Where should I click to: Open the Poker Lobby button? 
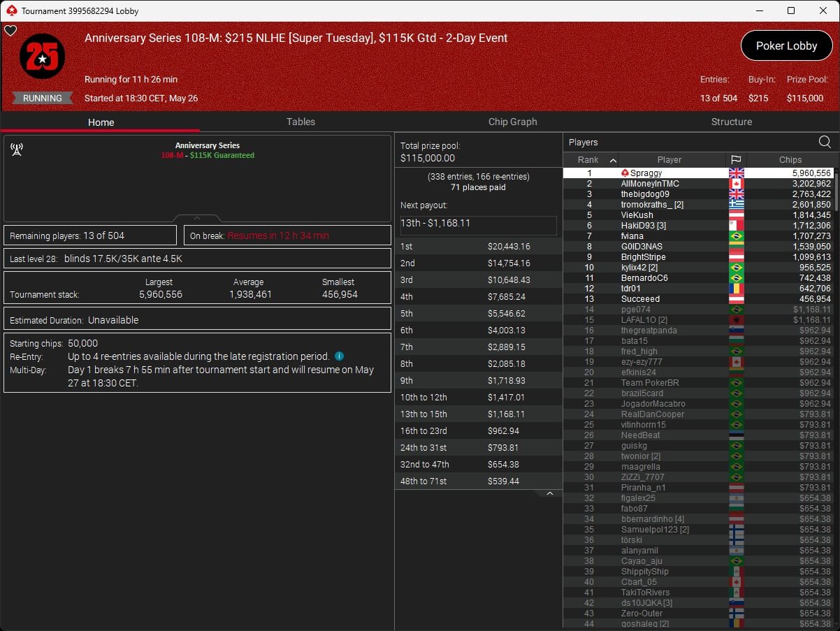click(x=786, y=46)
